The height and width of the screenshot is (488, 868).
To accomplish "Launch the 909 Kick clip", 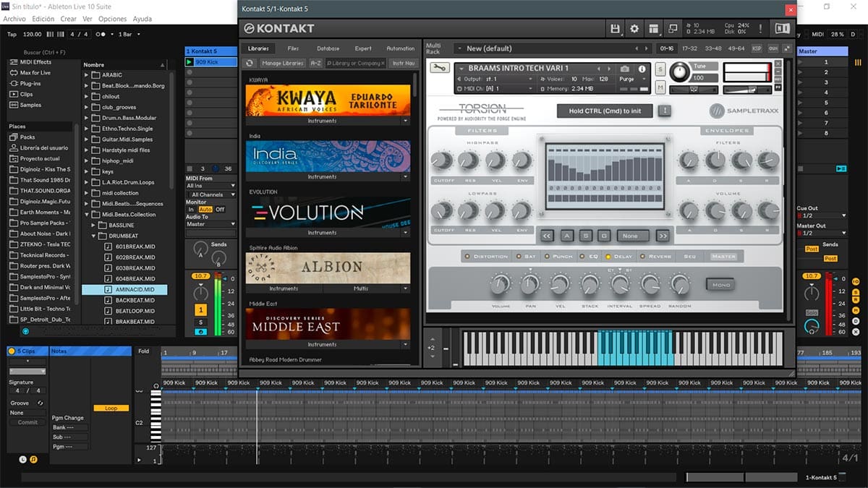I will tap(190, 62).
